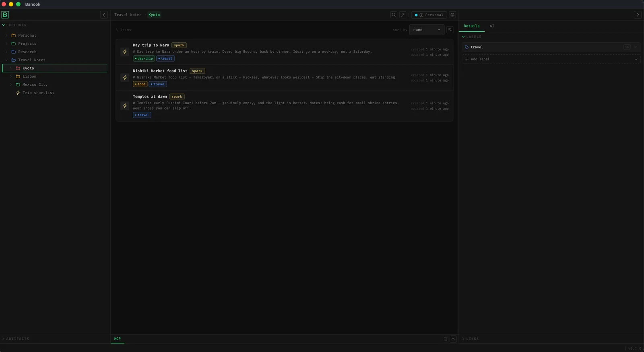Screen dimensions: 644x352
Task: Click the Personal folder icon in the explorer
Action: (x=14, y=35)
